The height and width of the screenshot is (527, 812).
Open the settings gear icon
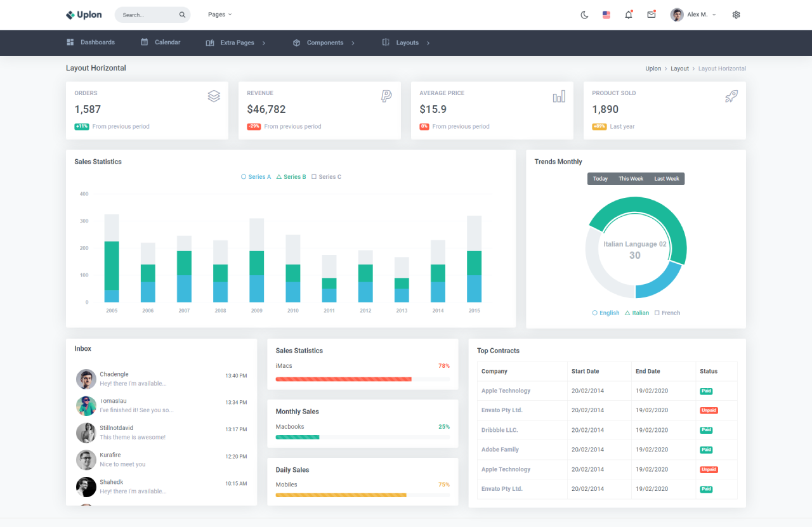coord(736,15)
